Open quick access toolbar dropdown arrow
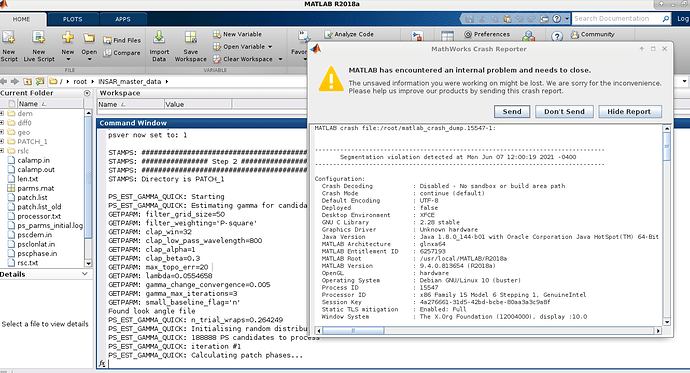This screenshot has height=373, width=690. 567,18
